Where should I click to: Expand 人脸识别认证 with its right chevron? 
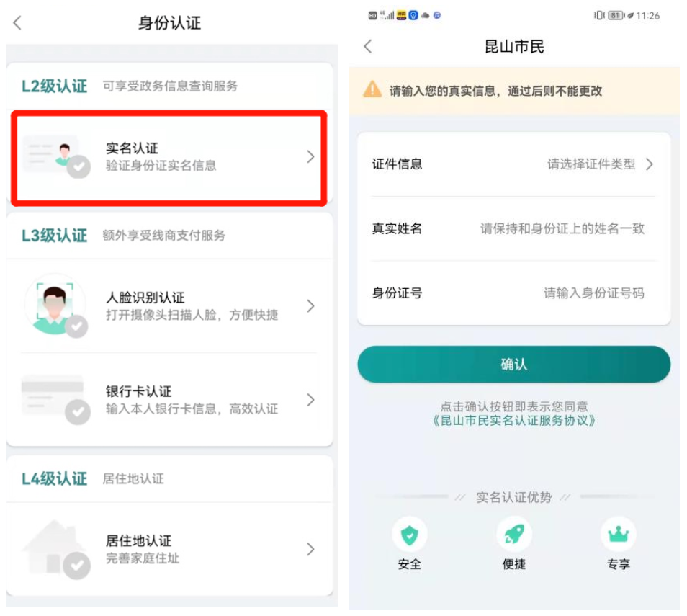pos(310,306)
